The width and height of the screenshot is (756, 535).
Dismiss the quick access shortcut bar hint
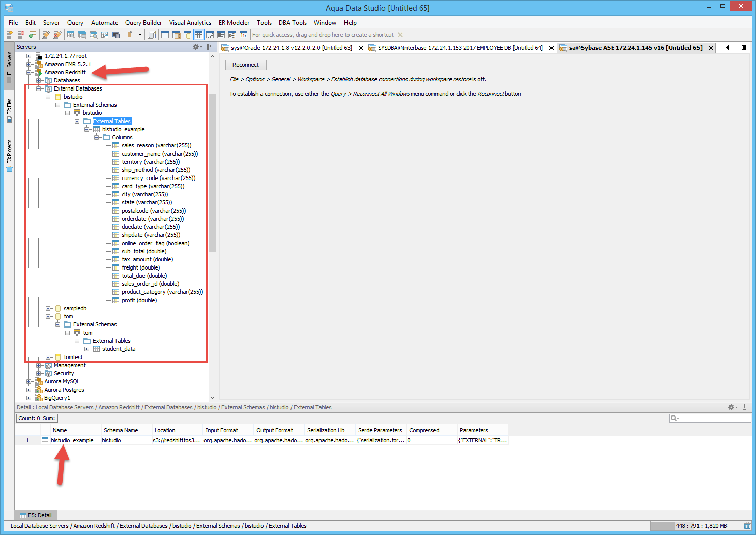tap(400, 35)
